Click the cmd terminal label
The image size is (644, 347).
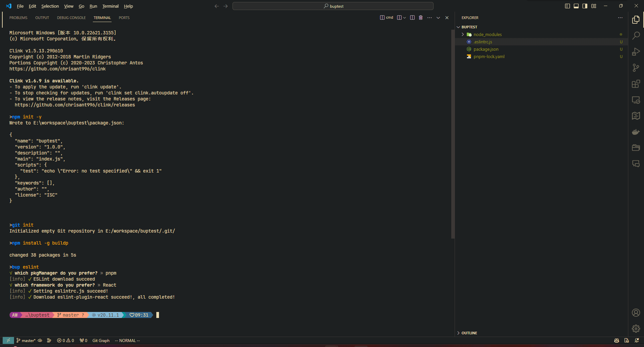tap(387, 18)
